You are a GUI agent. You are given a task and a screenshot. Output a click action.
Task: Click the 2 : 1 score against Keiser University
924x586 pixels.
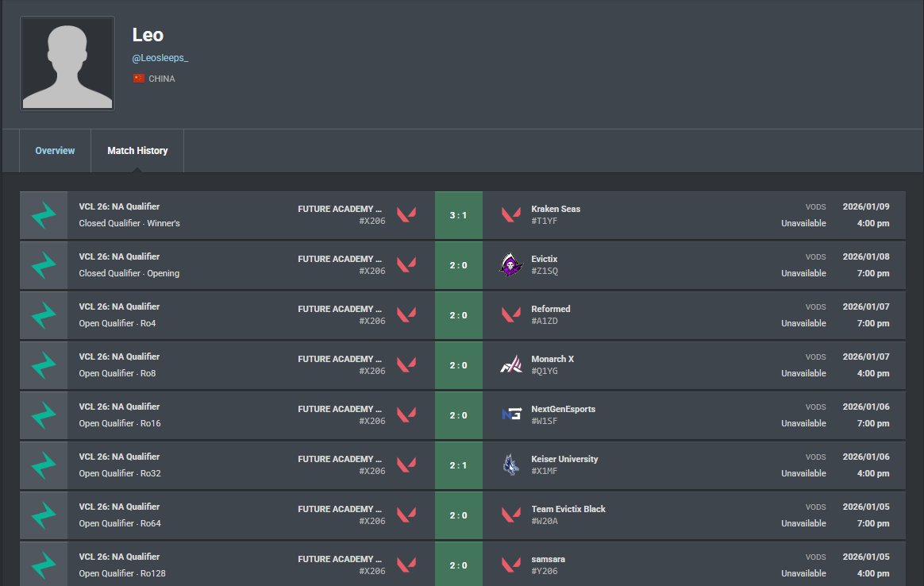tap(459, 465)
